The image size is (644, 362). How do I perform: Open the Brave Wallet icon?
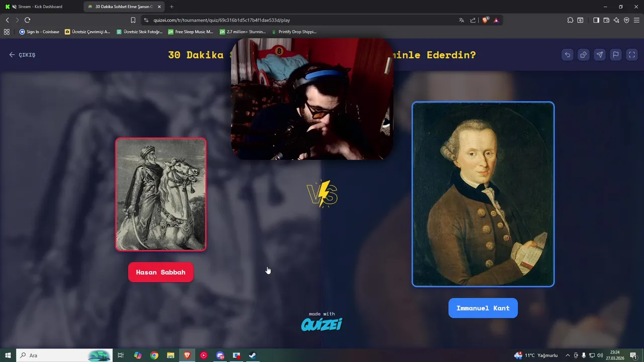click(x=606, y=20)
